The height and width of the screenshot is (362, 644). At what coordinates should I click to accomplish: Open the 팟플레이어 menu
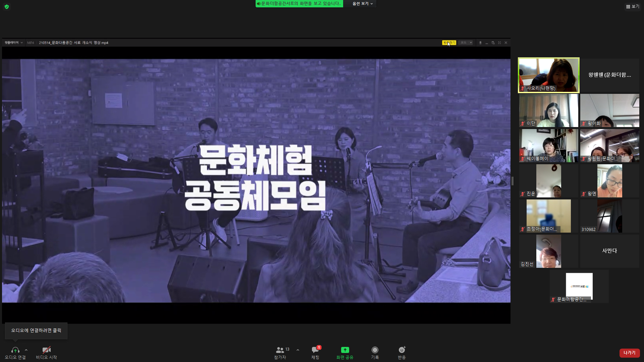13,43
